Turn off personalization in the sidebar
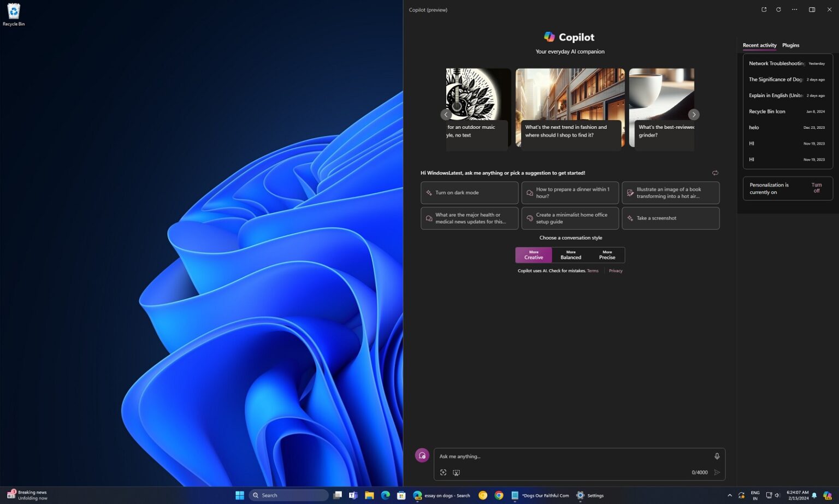Viewport: 839px width, 504px height. [816, 188]
